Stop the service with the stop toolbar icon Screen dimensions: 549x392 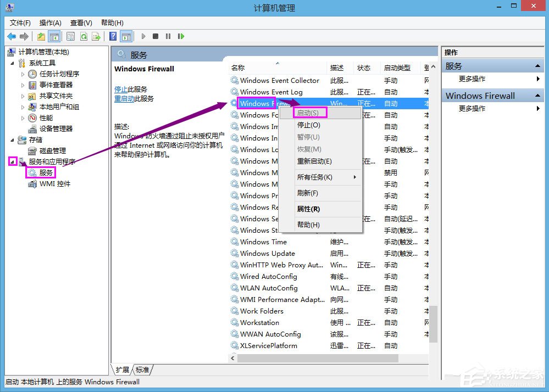coord(156,36)
